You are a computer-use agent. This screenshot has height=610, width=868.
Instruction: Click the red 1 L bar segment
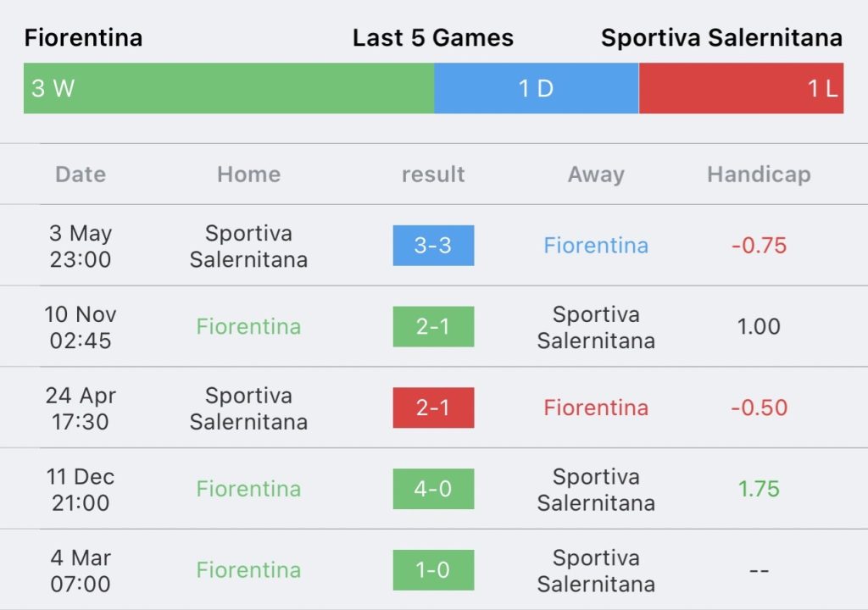(741, 88)
